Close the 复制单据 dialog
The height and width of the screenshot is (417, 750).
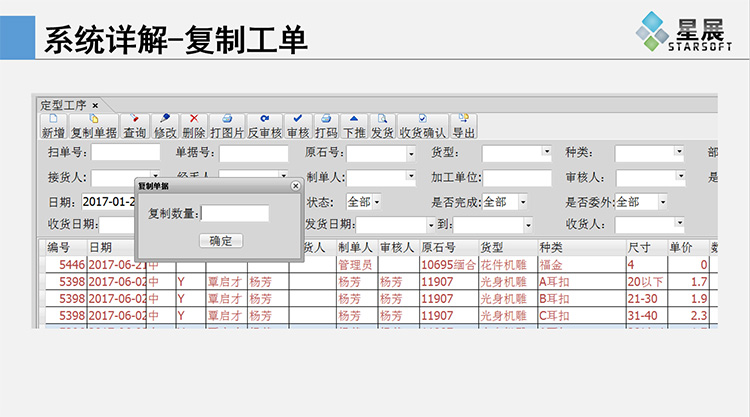click(295, 186)
